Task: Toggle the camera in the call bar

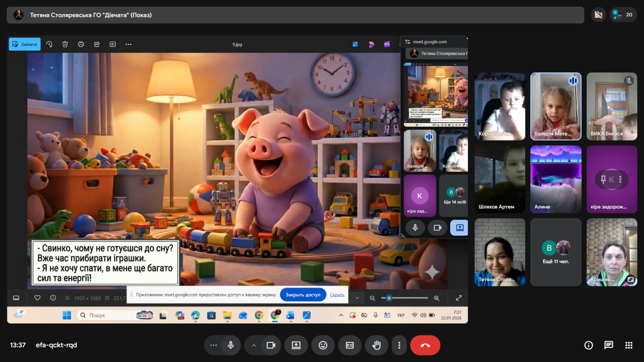Action: tap(271, 345)
